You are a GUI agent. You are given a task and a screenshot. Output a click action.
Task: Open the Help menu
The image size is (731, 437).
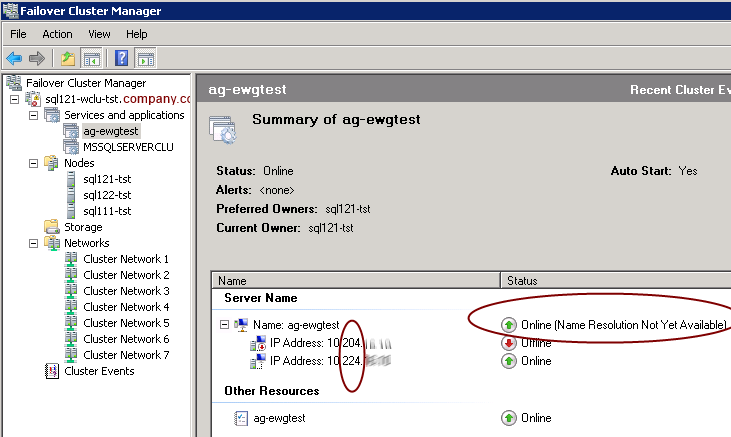click(137, 34)
